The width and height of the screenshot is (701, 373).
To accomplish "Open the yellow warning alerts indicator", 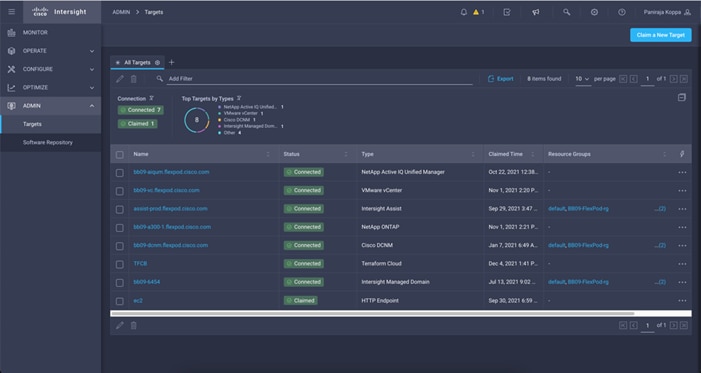I will (x=478, y=12).
